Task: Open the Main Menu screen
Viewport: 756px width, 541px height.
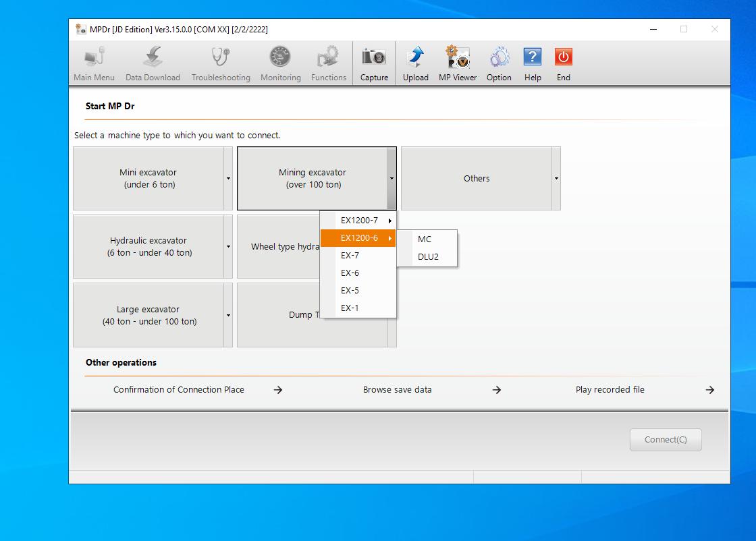Action: [x=94, y=62]
